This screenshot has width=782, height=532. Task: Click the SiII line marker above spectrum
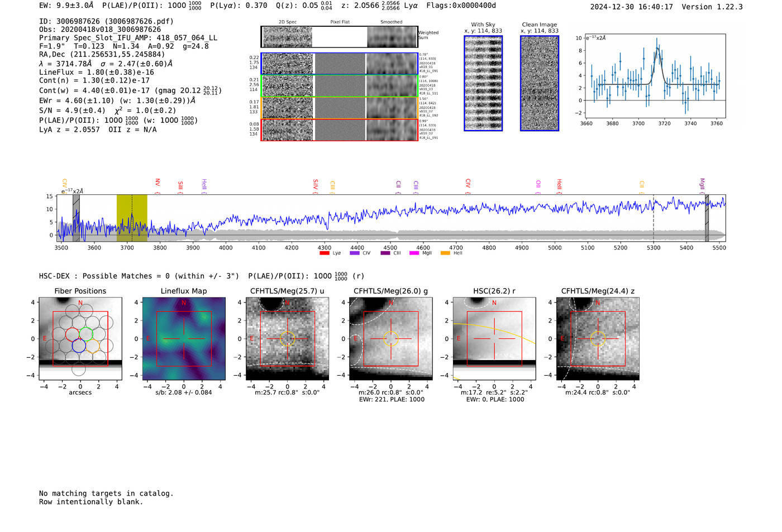pyautogui.click(x=180, y=188)
